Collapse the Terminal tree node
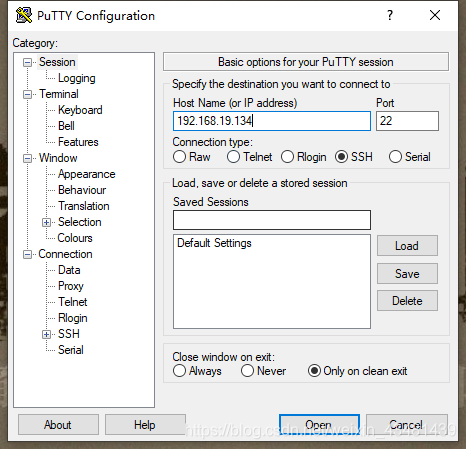Image resolution: width=466 pixels, height=449 pixels. coord(27,94)
